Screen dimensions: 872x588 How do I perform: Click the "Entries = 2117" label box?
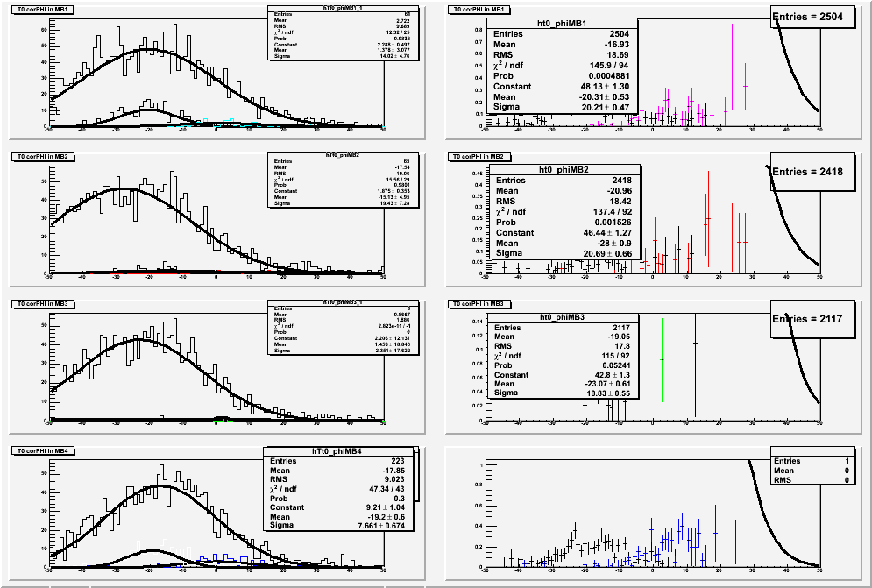pyautogui.click(x=813, y=319)
